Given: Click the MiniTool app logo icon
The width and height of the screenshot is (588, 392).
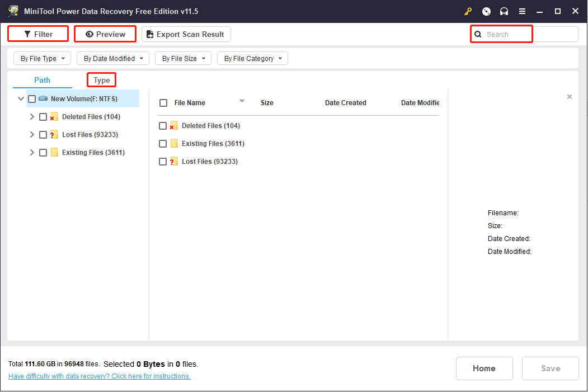Looking at the screenshot, I should coord(13,11).
